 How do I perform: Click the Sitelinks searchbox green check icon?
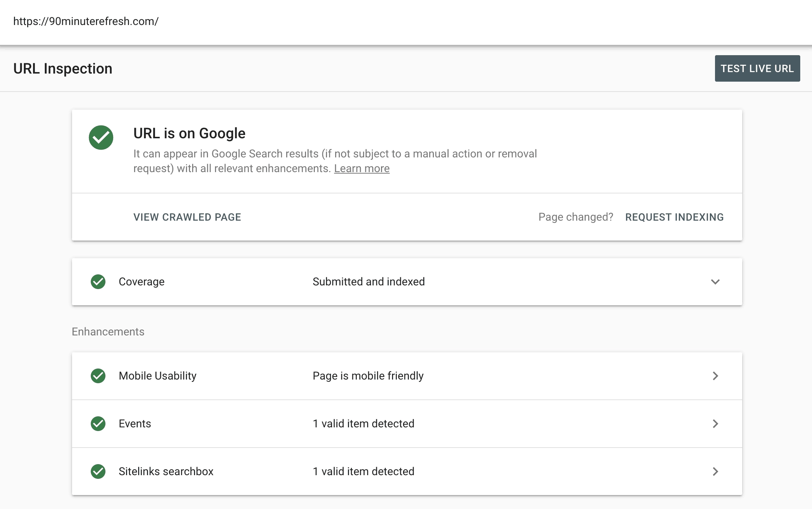[x=98, y=471]
